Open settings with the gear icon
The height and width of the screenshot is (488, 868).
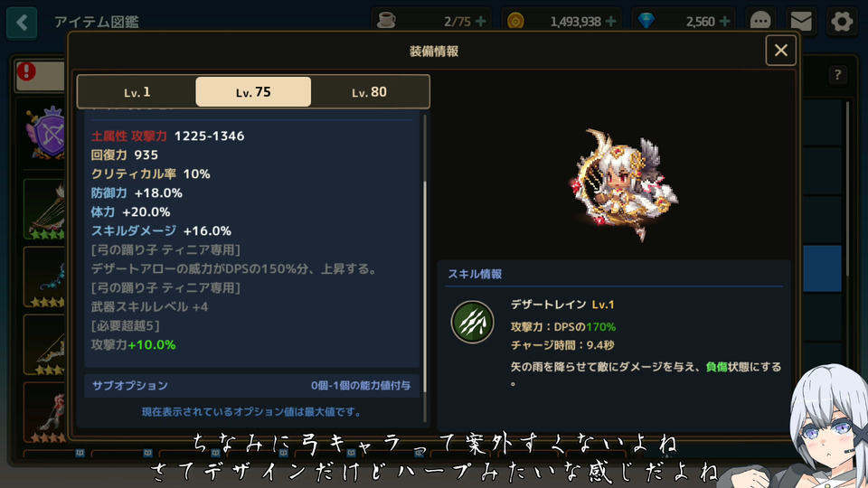pos(842,22)
